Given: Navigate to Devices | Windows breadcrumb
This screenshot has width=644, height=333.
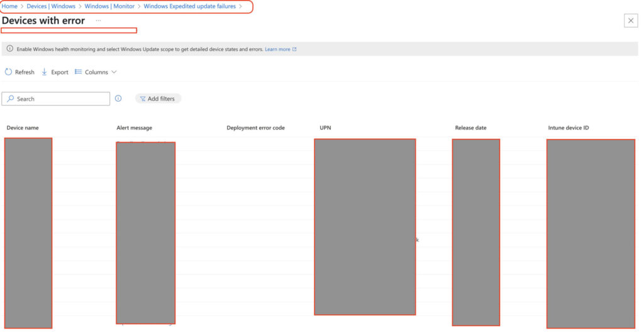Looking at the screenshot, I should coord(51,6).
